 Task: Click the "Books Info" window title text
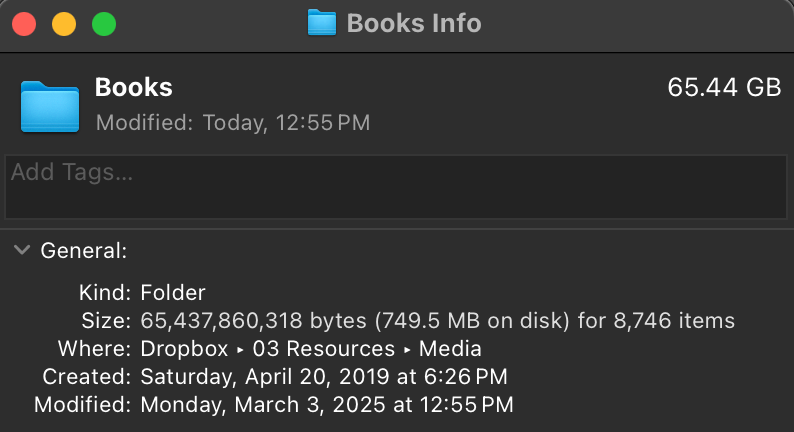[413, 23]
